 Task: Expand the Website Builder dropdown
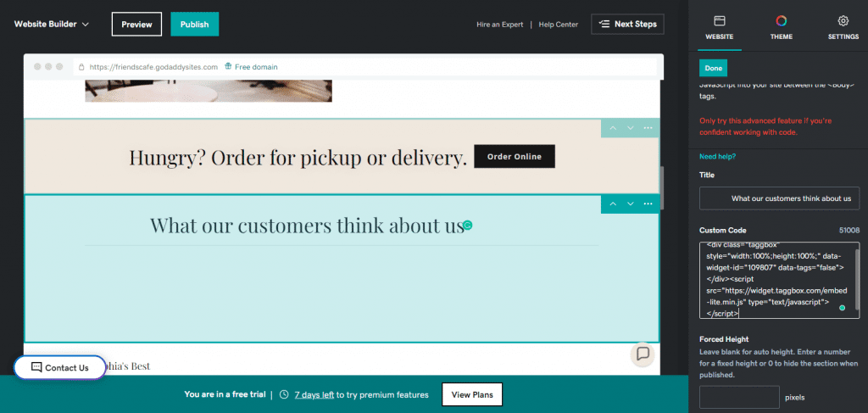(52, 25)
